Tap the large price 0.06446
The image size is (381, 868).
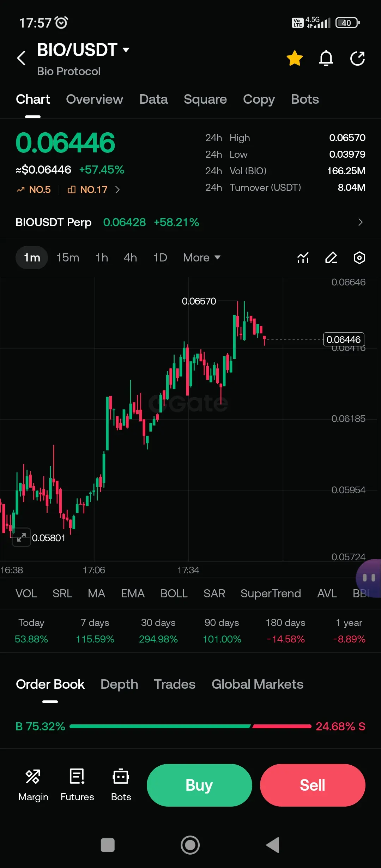[x=65, y=143]
